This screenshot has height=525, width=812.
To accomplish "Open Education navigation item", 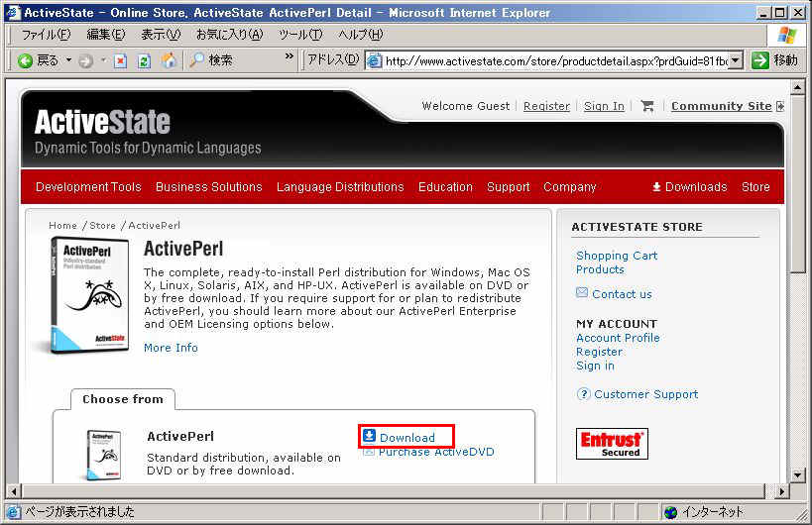I will [445, 187].
